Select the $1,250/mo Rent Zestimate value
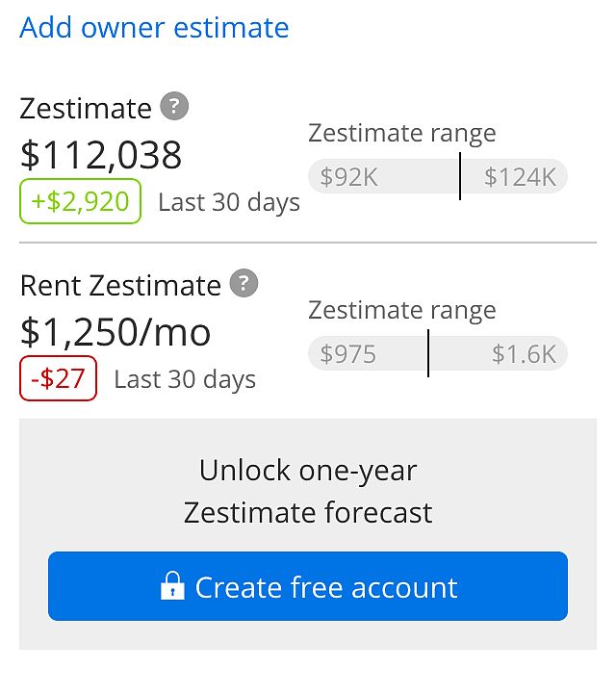This screenshot has height=693, width=616. [x=115, y=332]
